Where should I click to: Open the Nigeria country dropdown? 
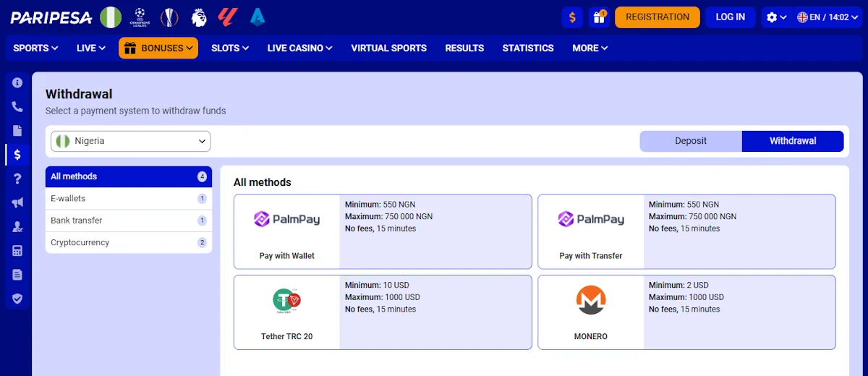pyautogui.click(x=131, y=142)
